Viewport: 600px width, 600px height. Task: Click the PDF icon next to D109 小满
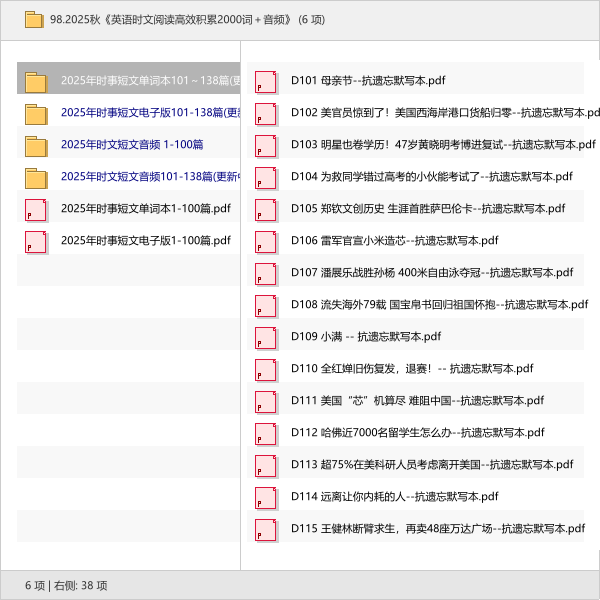coord(265,337)
